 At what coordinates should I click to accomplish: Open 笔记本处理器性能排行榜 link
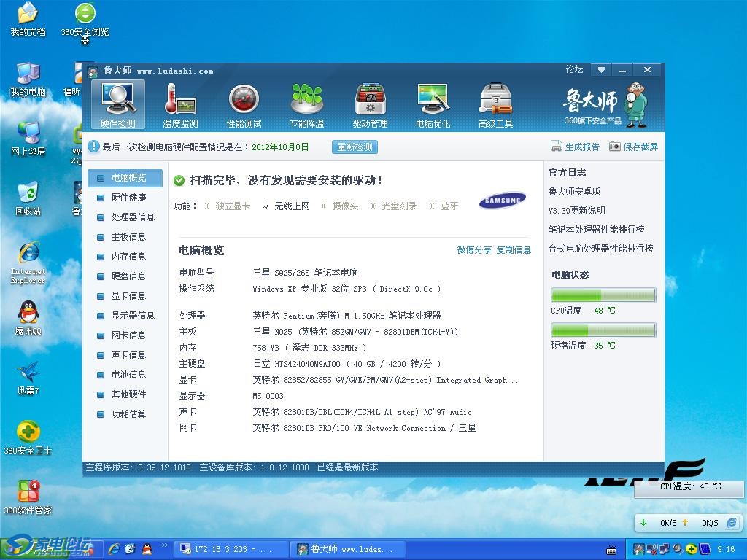click(x=596, y=230)
